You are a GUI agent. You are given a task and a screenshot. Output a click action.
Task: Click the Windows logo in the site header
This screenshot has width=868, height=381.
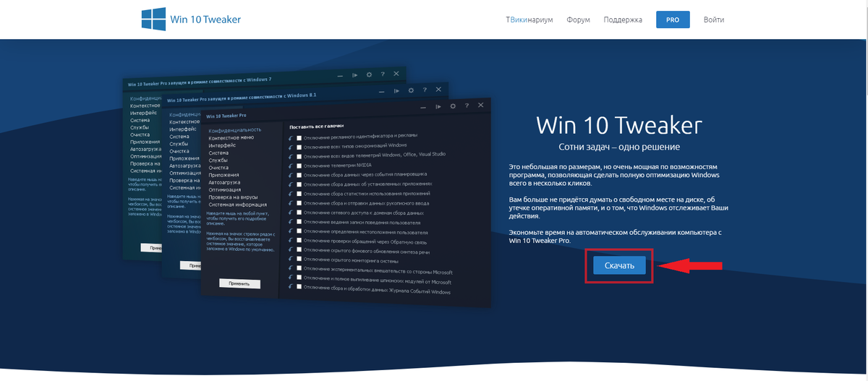[153, 19]
